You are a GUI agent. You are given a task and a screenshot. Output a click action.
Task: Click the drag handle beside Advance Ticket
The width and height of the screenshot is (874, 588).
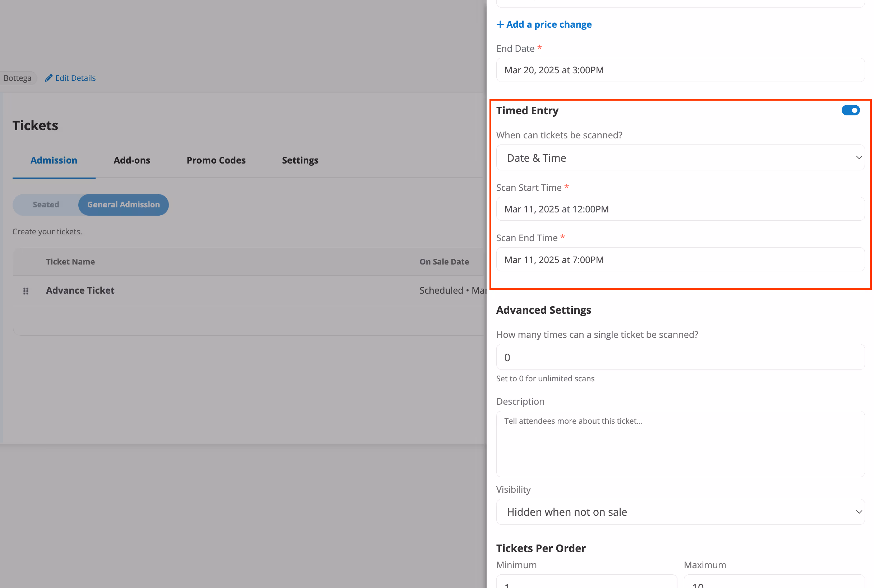(26, 291)
